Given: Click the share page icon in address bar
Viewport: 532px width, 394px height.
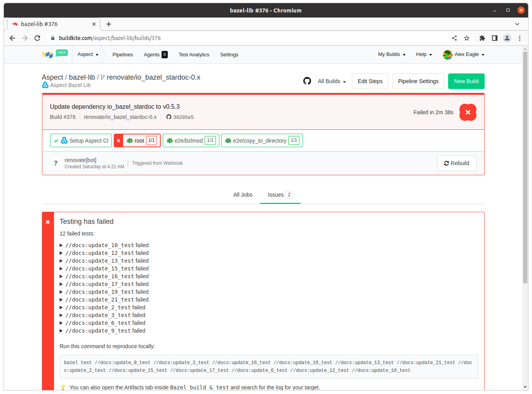Looking at the screenshot, I should pyautogui.click(x=454, y=38).
